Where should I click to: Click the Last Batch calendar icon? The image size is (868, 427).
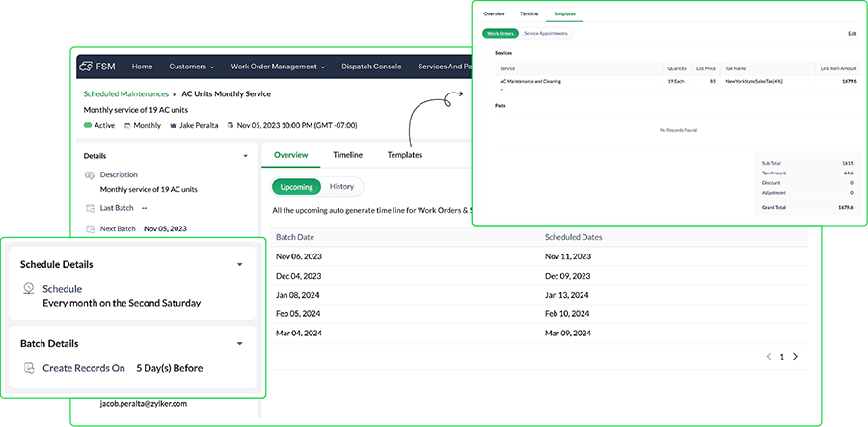(x=90, y=208)
